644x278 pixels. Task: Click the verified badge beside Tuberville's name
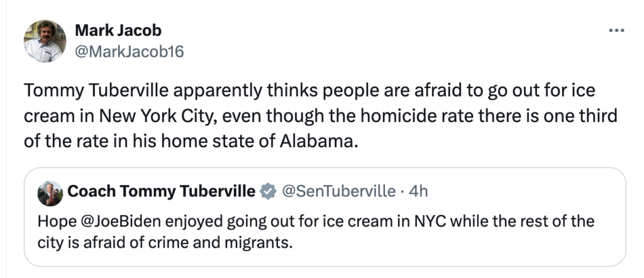pos(268,191)
